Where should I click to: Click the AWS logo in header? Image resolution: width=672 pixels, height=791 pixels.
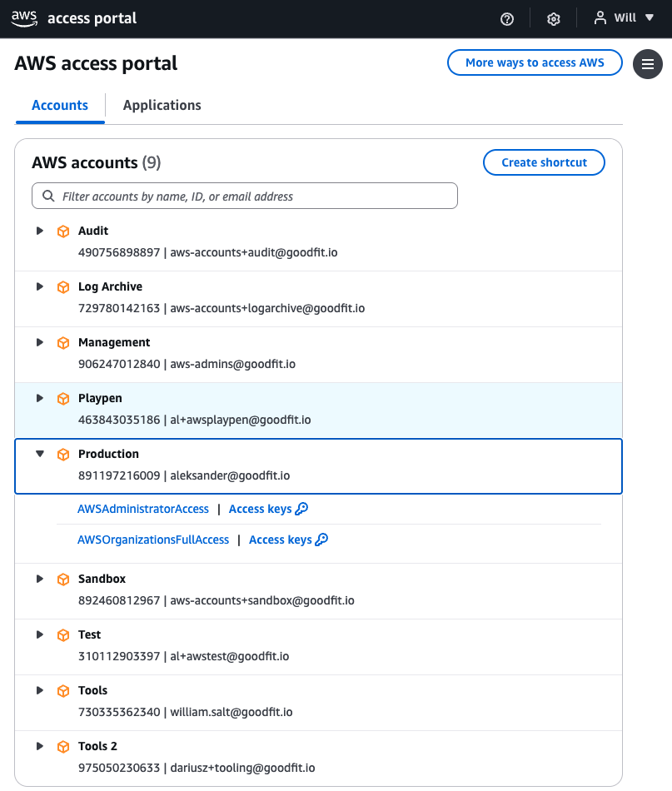24,18
